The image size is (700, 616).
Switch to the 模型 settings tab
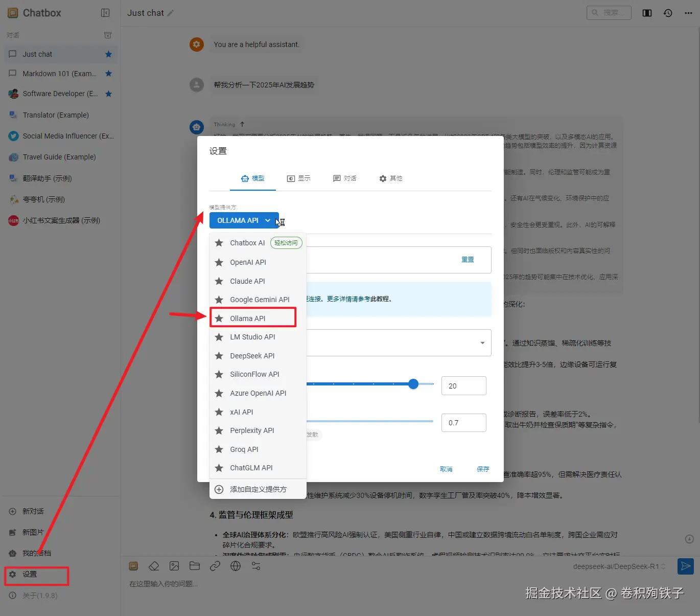[x=253, y=178]
